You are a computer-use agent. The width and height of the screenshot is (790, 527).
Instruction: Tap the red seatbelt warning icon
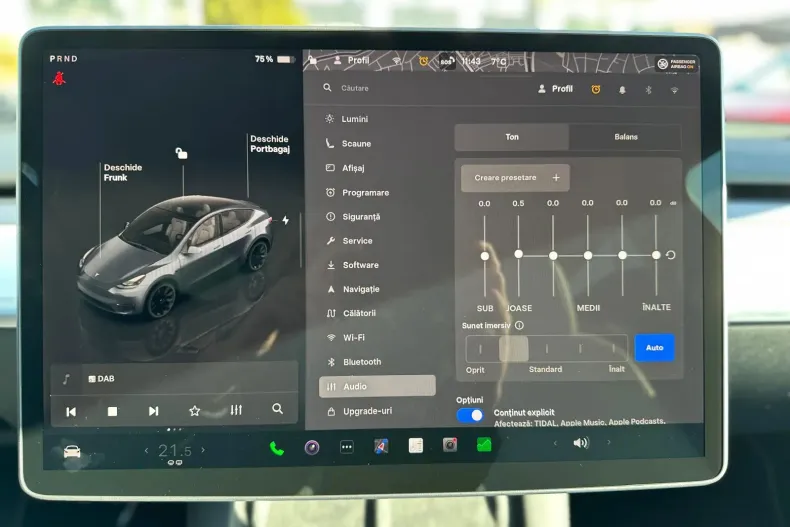59,79
